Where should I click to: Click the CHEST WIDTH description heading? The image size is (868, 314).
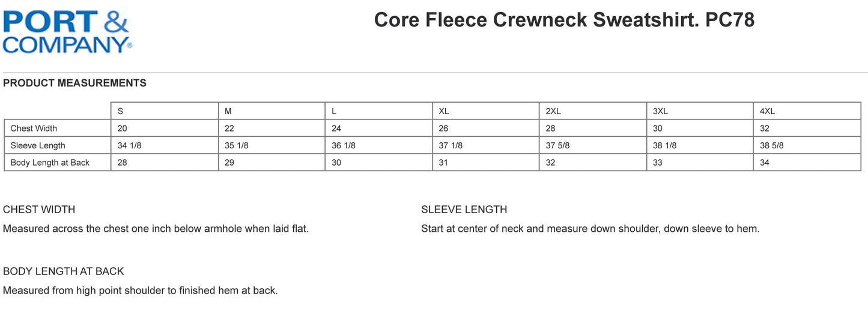point(39,210)
